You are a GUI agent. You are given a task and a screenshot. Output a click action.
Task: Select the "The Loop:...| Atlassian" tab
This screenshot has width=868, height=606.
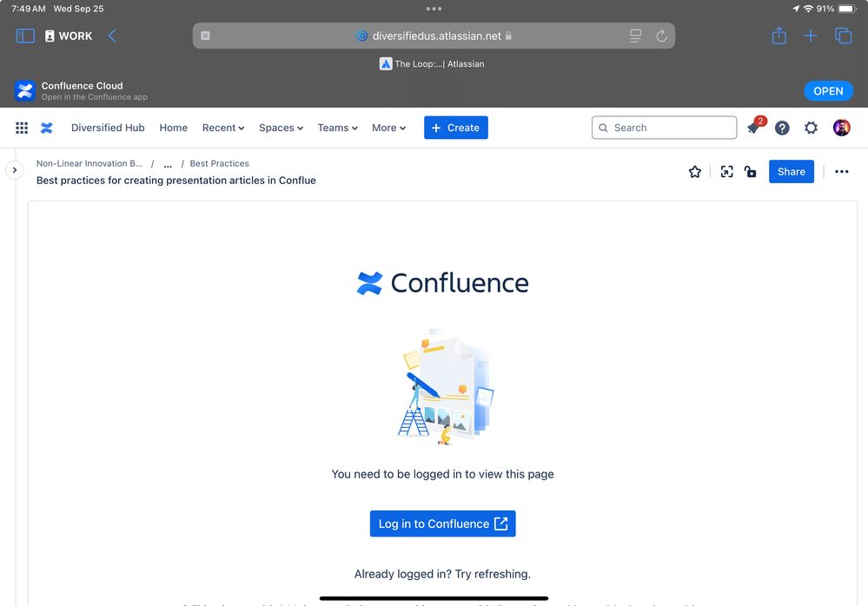[432, 64]
